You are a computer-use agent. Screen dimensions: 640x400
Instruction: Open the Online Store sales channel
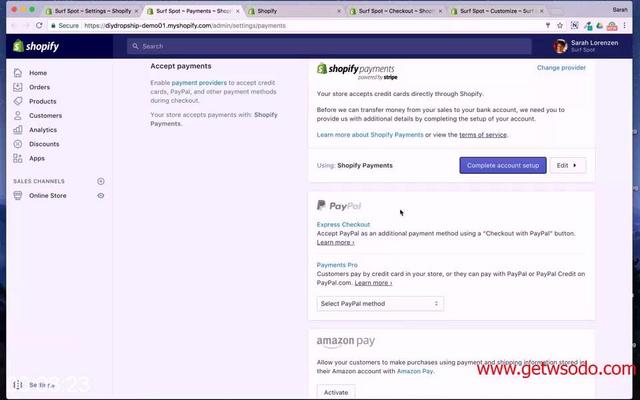[x=47, y=196]
